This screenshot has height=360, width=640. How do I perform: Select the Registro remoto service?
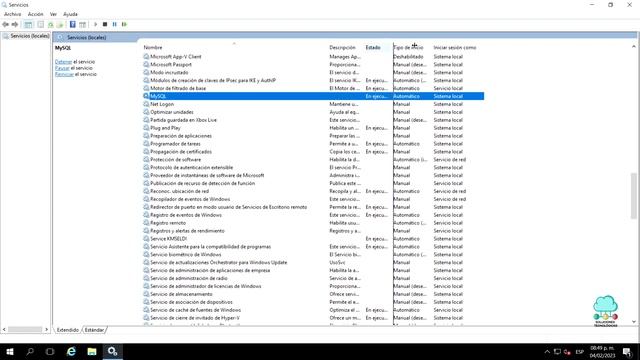pos(168,223)
